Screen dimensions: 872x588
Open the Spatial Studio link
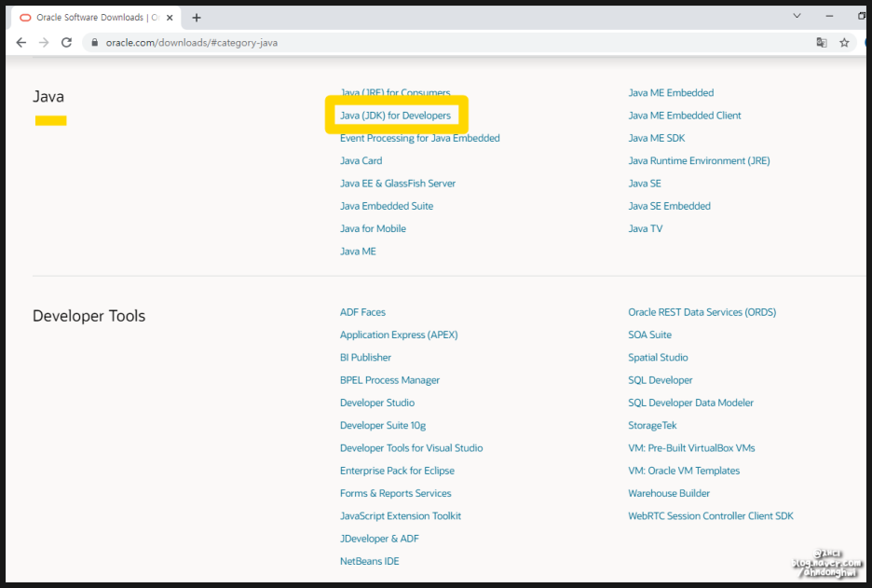(658, 358)
